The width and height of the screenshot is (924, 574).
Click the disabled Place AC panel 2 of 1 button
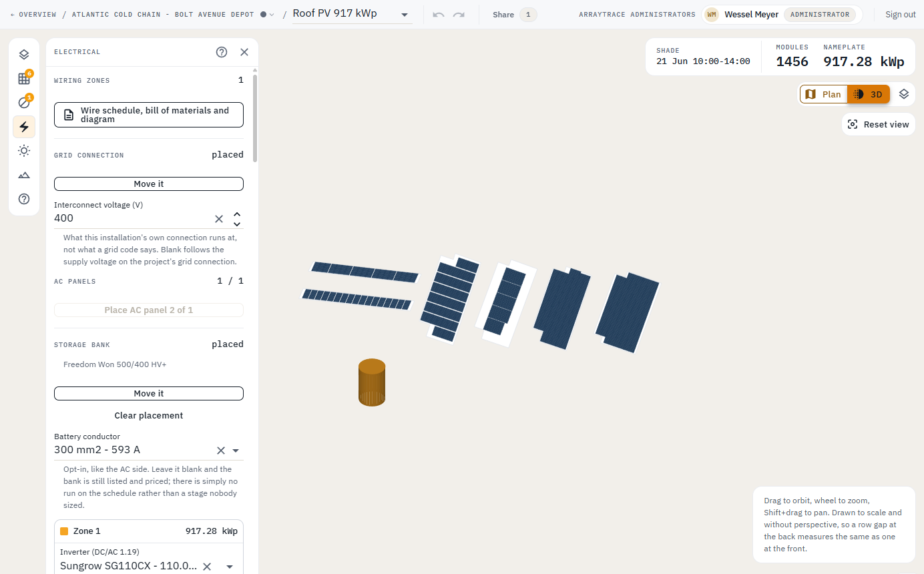pos(149,310)
